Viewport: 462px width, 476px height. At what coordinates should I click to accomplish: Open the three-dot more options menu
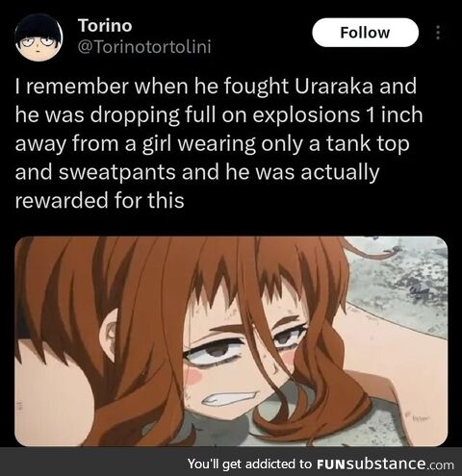pyautogui.click(x=439, y=33)
